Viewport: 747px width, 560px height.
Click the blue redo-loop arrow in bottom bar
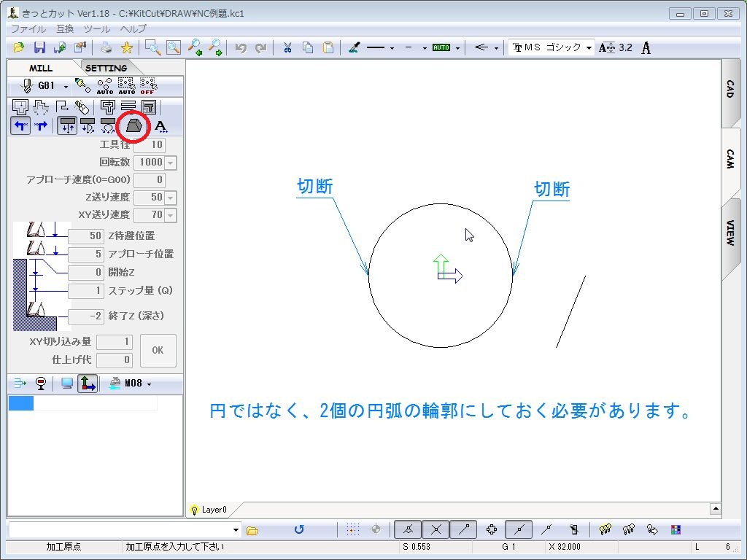click(x=299, y=529)
